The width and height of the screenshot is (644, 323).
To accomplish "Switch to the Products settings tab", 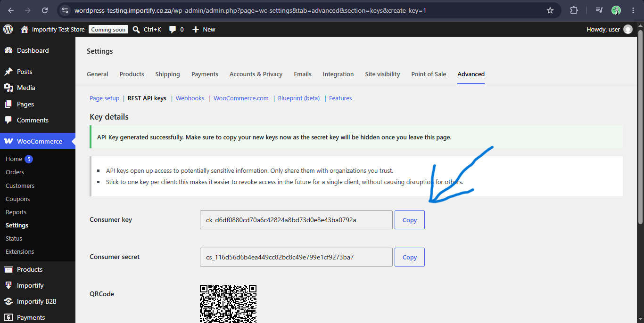I will [132, 74].
